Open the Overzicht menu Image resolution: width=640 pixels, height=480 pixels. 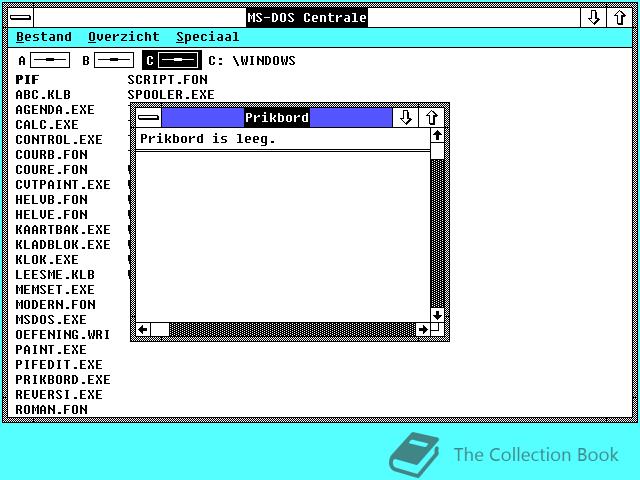(124, 37)
